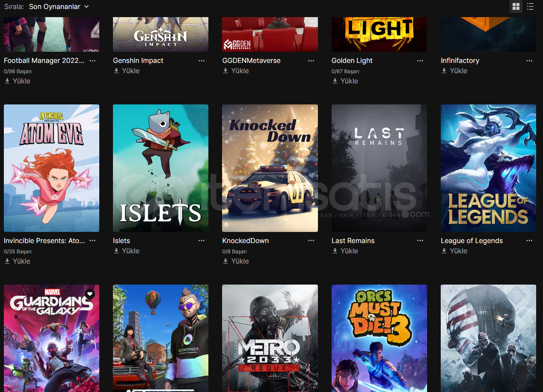Viewport: 543px width, 392px height.
Task: Click the flag-masked figure cover art
Action: [488, 338]
